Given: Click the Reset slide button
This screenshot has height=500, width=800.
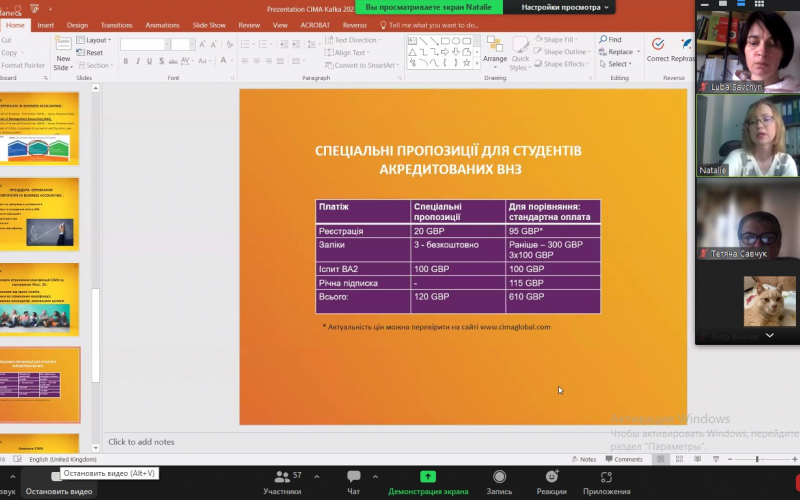Looking at the screenshot, I should tap(90, 53).
